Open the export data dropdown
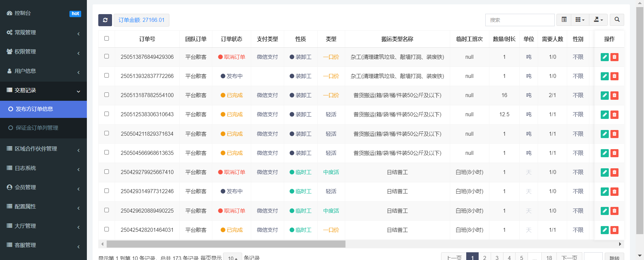The height and width of the screenshot is (260, 644). coord(598,20)
